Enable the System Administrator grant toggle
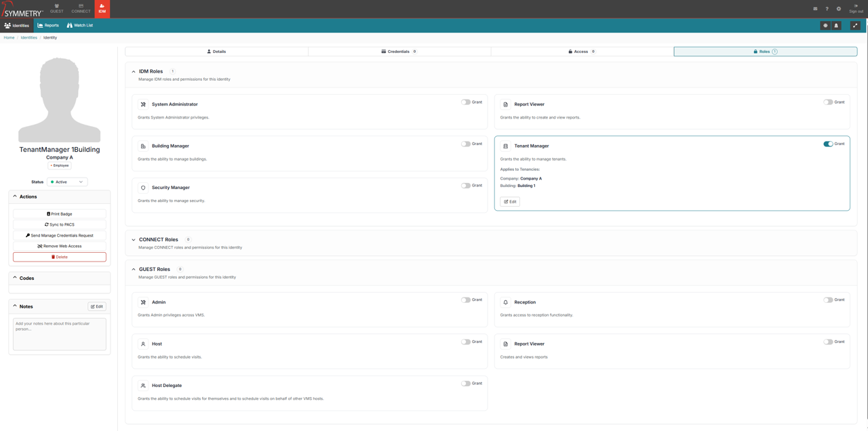 (x=466, y=102)
